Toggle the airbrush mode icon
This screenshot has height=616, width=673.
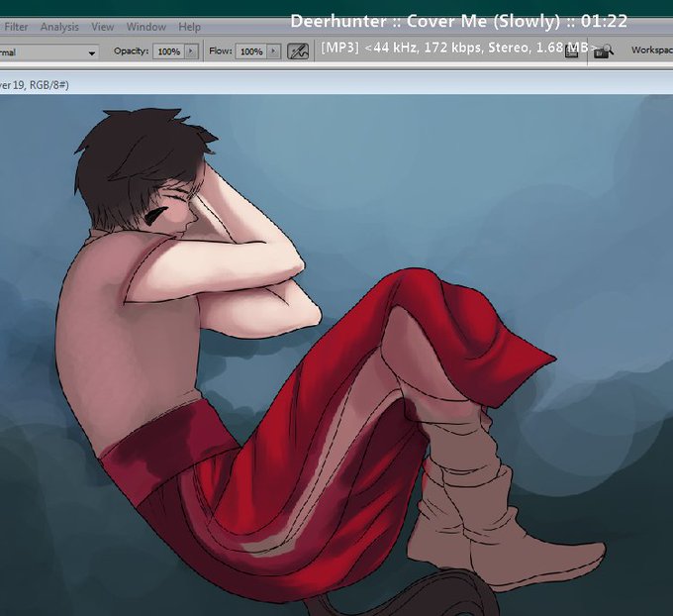(298, 51)
